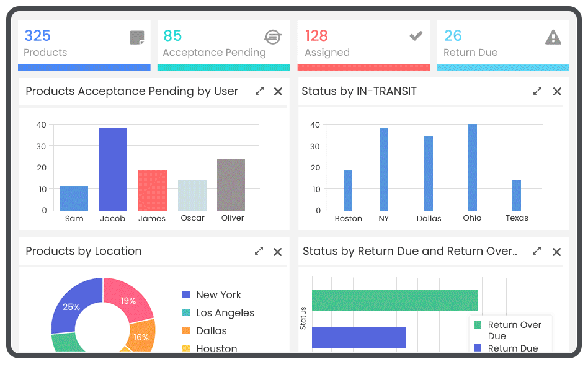588x385 pixels.
Task: Maximize the Status by Return Due chart
Action: click(537, 251)
